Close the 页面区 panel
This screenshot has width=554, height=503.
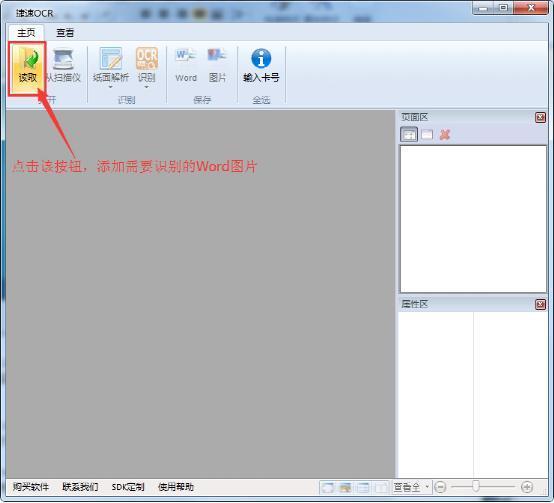[540, 117]
